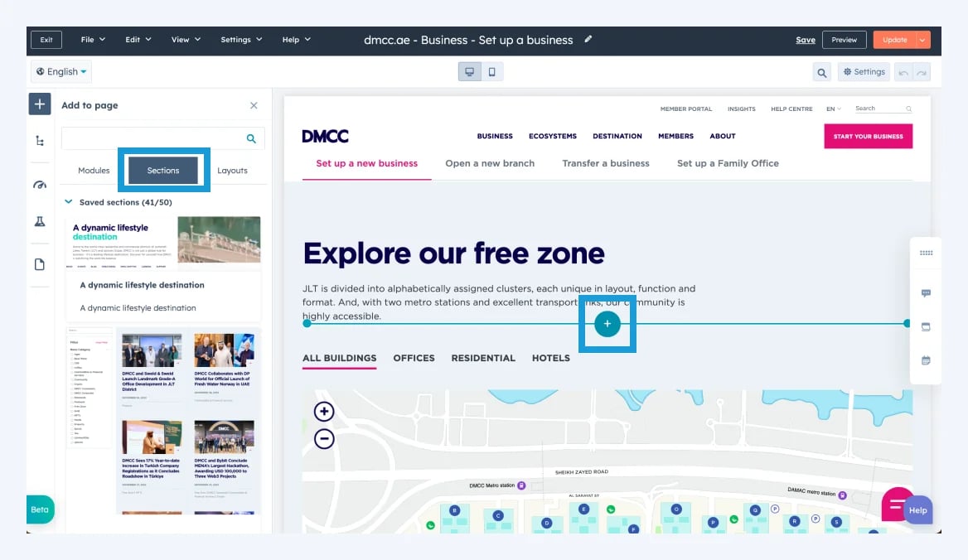Open the calendar icon on right rail
968x560 pixels.
(926, 361)
